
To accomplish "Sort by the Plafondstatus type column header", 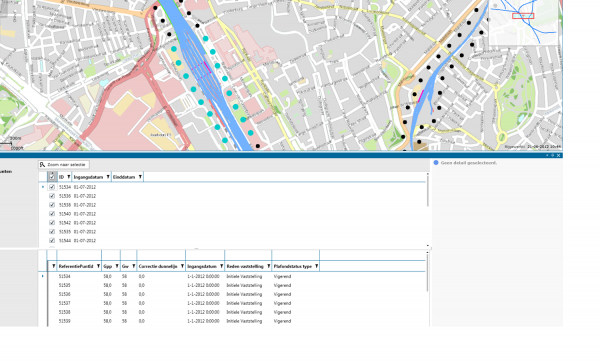I will (x=293, y=266).
